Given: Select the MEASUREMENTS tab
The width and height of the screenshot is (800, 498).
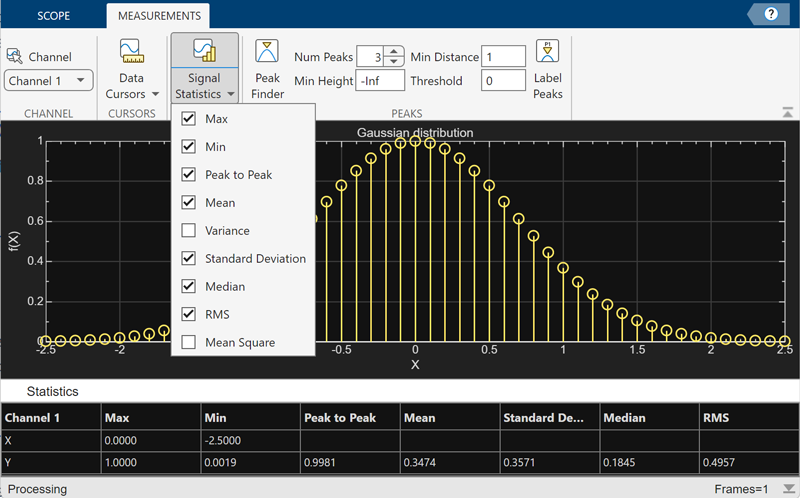Looking at the screenshot, I should tap(158, 16).
